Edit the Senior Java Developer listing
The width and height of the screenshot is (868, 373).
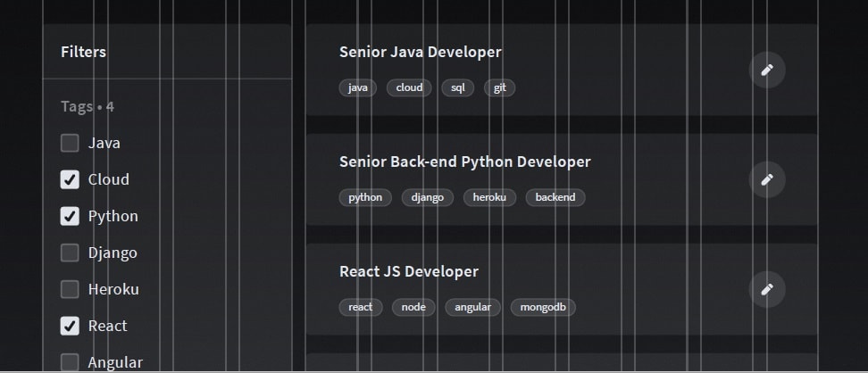coord(767,70)
